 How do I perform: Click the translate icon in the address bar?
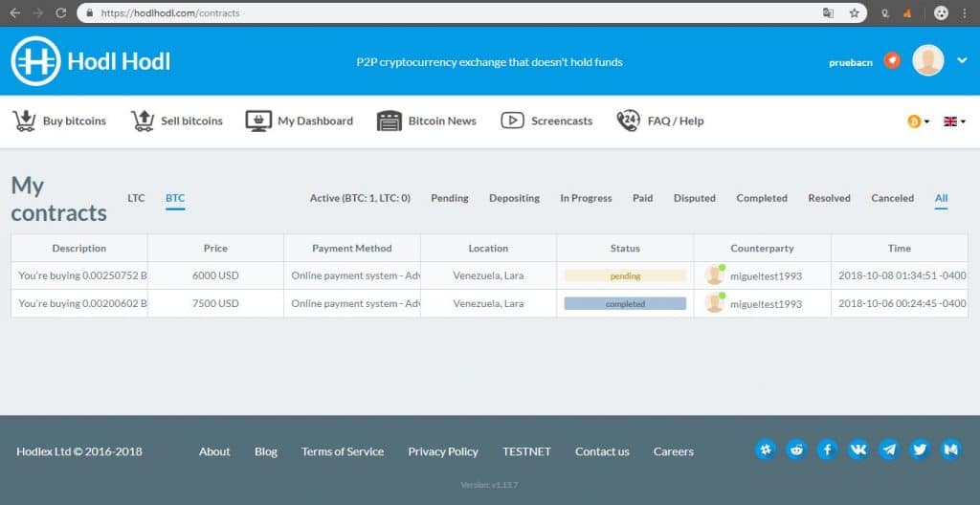[x=828, y=12]
